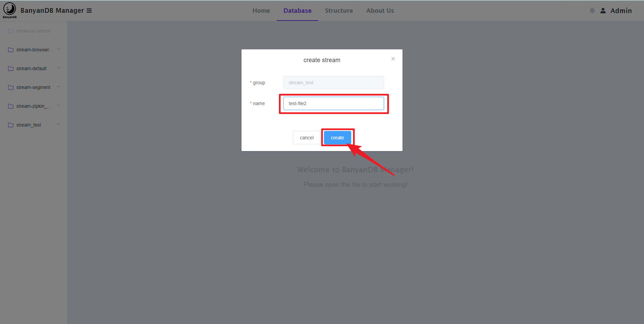Select the stream-zipkin tree label
This screenshot has height=324, width=644.
[x=34, y=106]
